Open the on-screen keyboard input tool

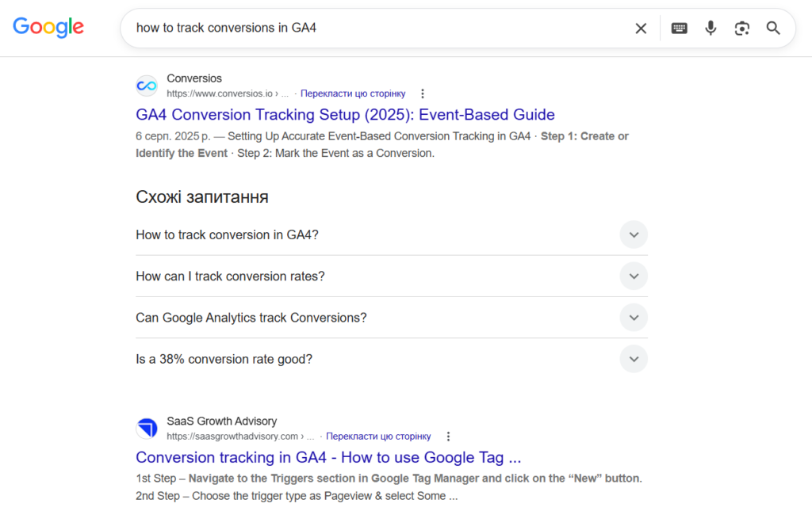point(679,28)
